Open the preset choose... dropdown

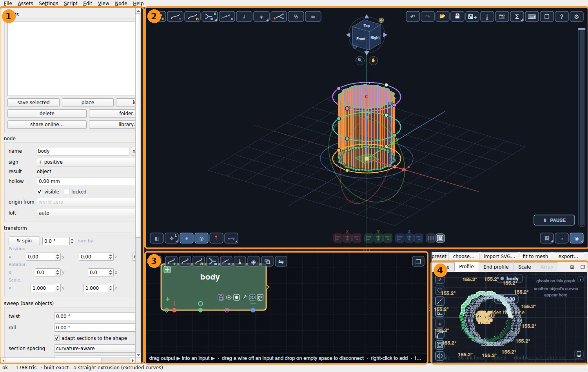tap(464, 256)
